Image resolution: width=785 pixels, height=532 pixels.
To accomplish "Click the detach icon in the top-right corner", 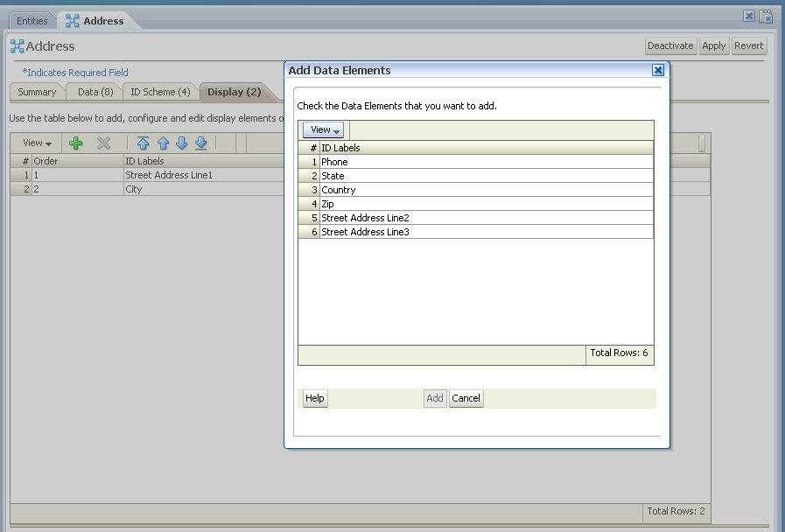I will tap(766, 16).
